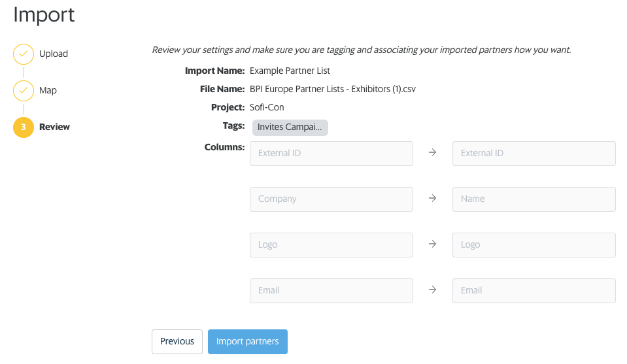Image resolution: width=627 pixels, height=364 pixels.
Task: Click the arrow between Email fields
Action: tap(432, 290)
